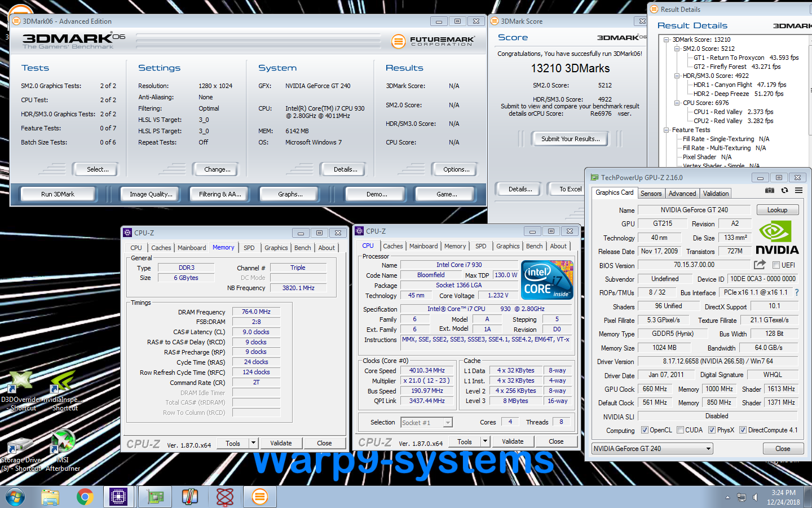Open Bench tab in the processor CPU-Z window
This screenshot has width=812, height=508.
click(534, 246)
